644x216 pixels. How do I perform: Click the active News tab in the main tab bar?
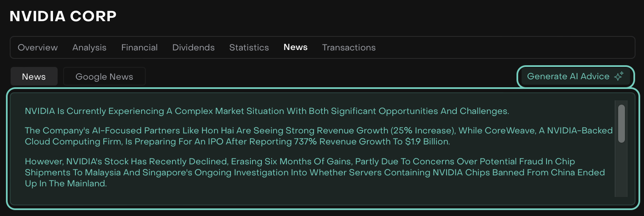[x=295, y=47]
